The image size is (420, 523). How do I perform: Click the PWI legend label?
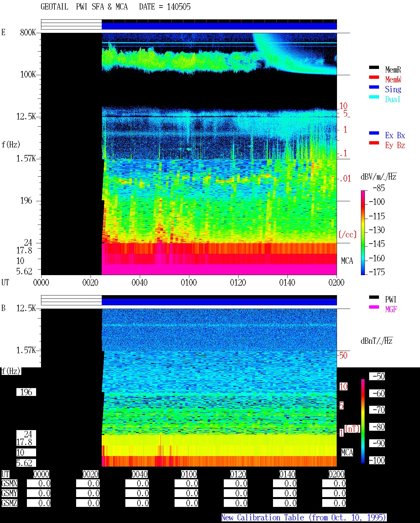pos(391,299)
